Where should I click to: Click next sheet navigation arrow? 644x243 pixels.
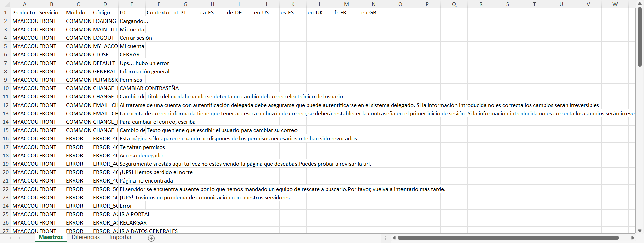[x=20, y=238]
